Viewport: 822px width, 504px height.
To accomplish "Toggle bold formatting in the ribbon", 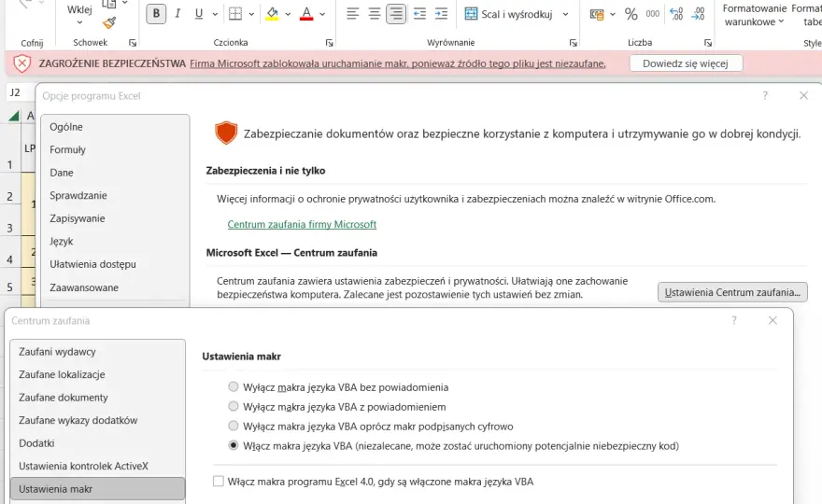I will click(156, 14).
